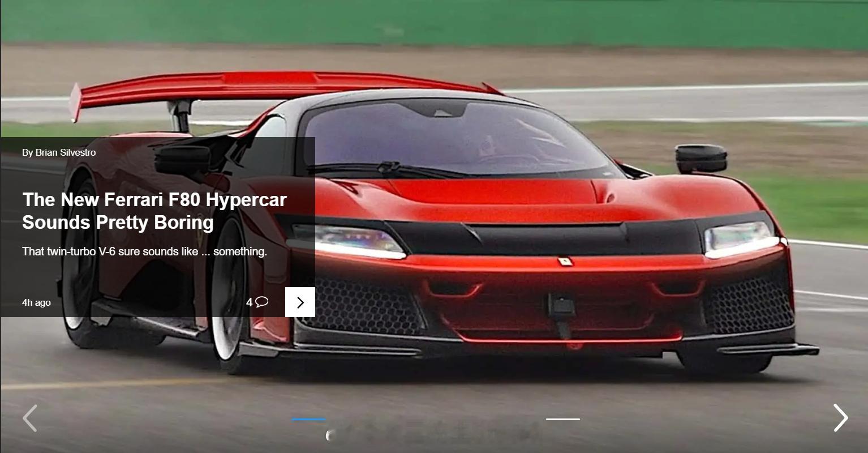Viewport: 868px width, 453px height.
Task: Advance to the next carousel slide
Action: (841, 418)
